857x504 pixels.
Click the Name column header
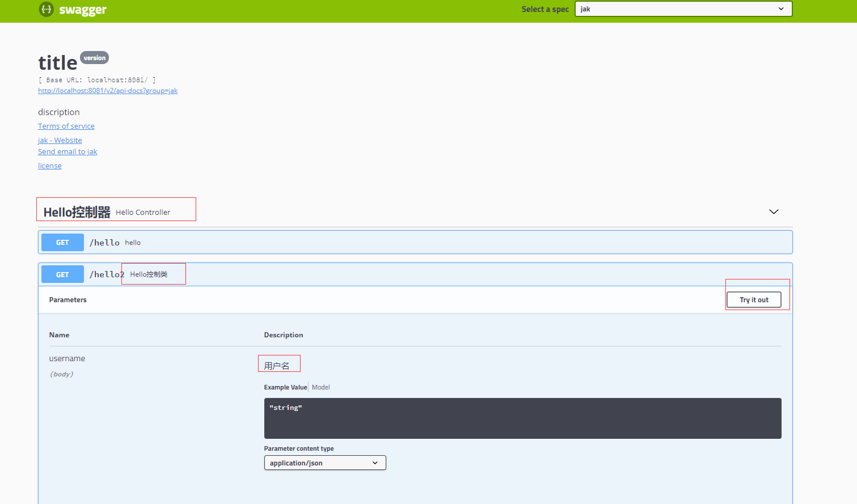click(x=59, y=335)
